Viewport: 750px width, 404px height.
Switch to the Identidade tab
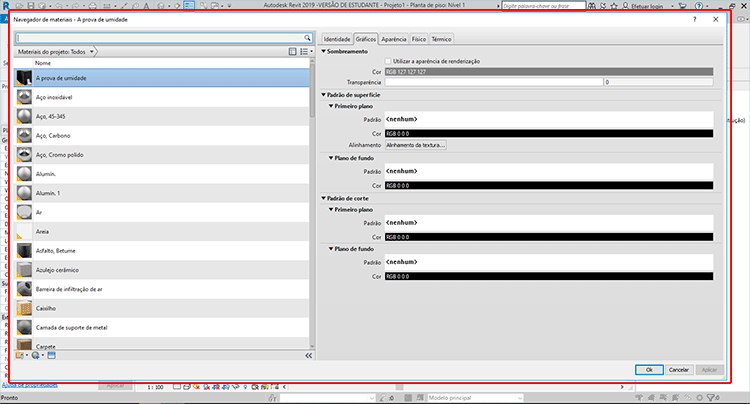click(337, 39)
